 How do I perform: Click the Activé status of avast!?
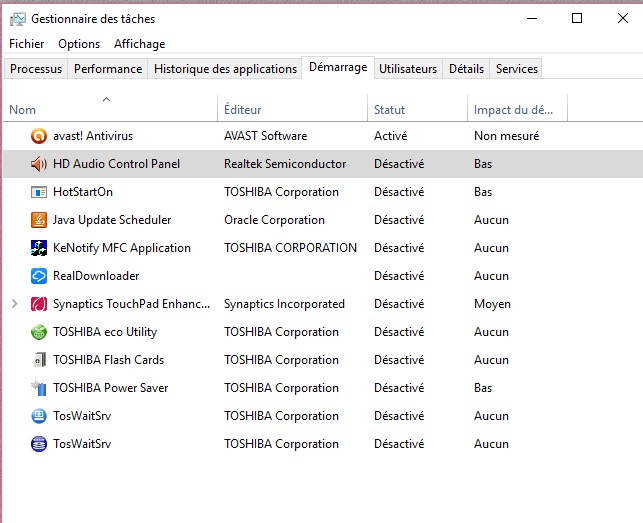pos(390,136)
